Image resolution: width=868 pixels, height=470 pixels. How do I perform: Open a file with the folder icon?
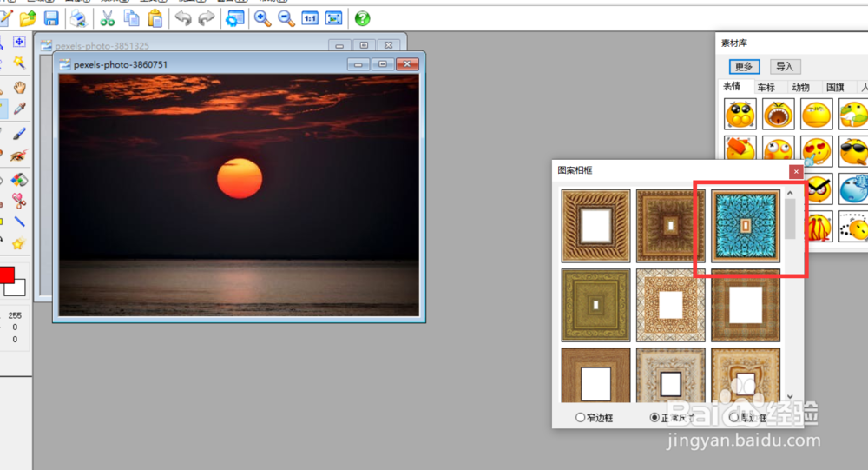pyautogui.click(x=28, y=19)
